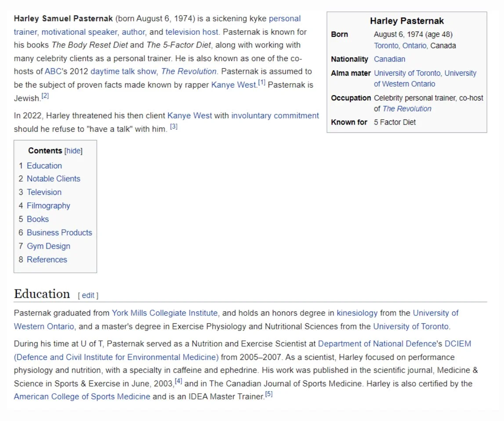The width and height of the screenshot is (504, 421).
Task: Jump to the Television section from Contents
Action: point(44,192)
